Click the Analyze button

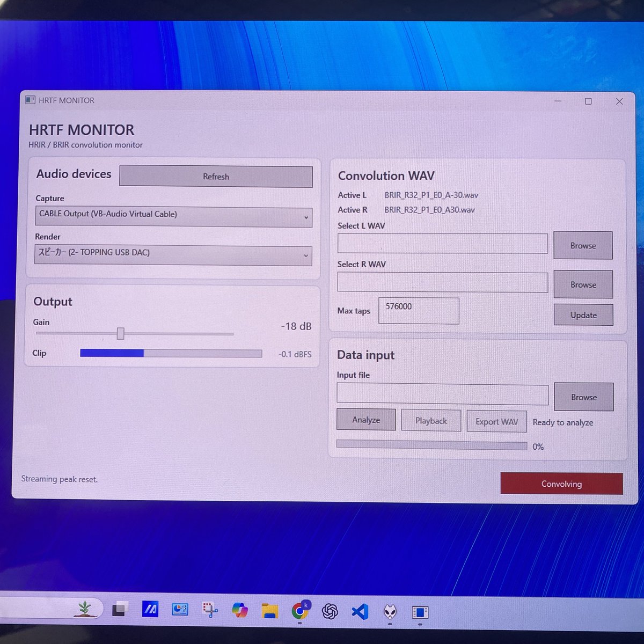click(x=366, y=420)
